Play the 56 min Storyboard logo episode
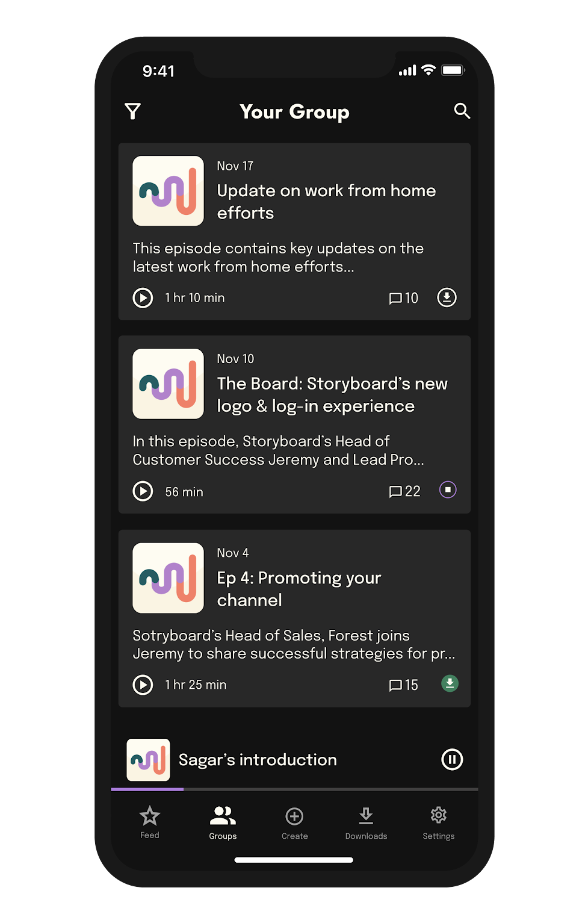The height and width of the screenshot is (920, 588). [x=143, y=491]
